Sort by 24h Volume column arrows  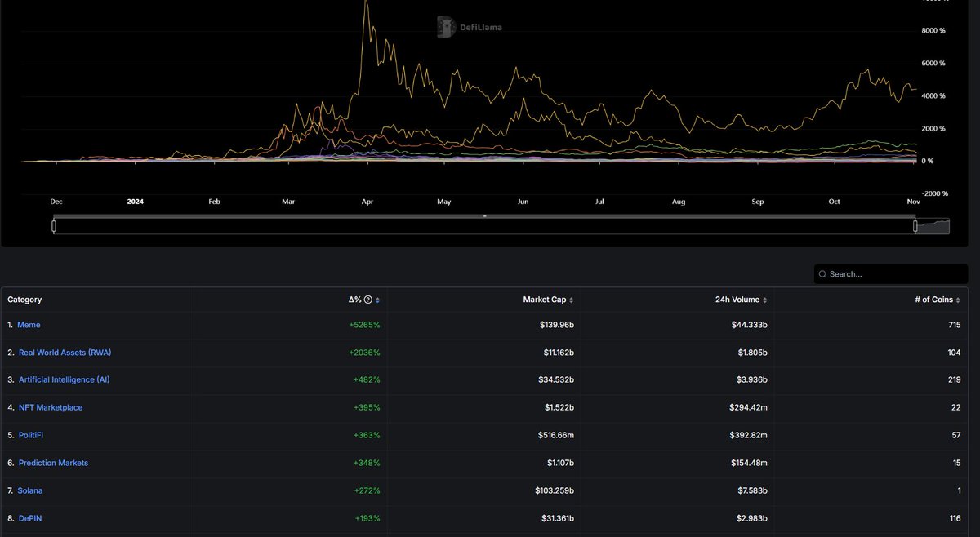[764, 300]
